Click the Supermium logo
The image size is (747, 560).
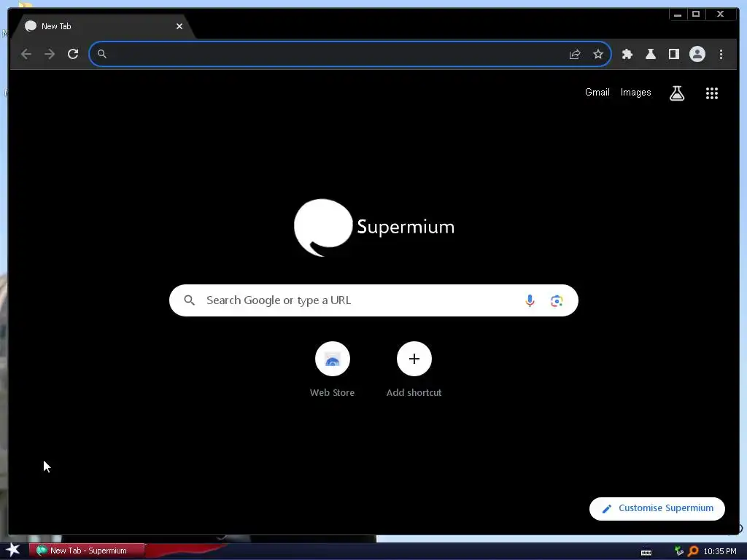click(374, 227)
